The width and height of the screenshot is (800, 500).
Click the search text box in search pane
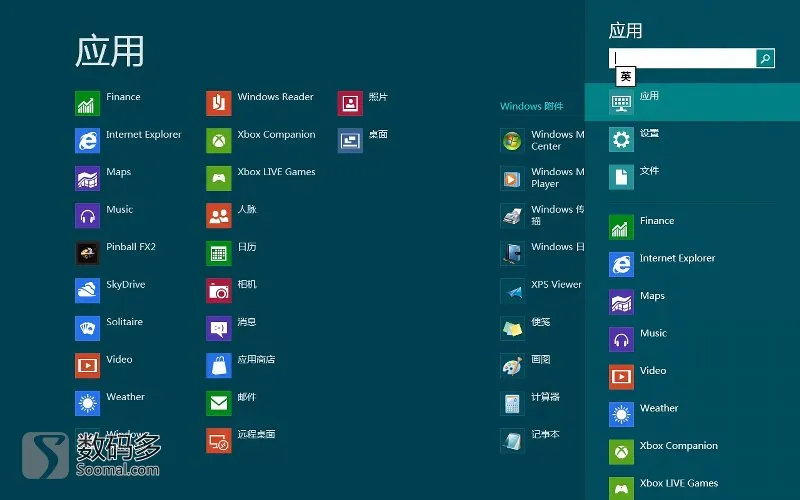coord(682,58)
